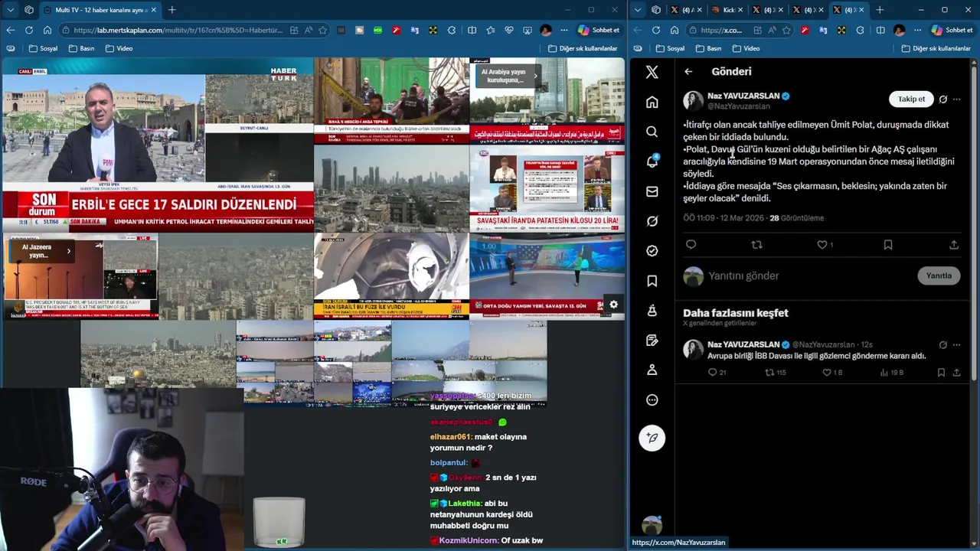Open Sohbet et Copilot in right browser
Image resolution: width=980 pixels, height=551 pixels.
coord(952,30)
